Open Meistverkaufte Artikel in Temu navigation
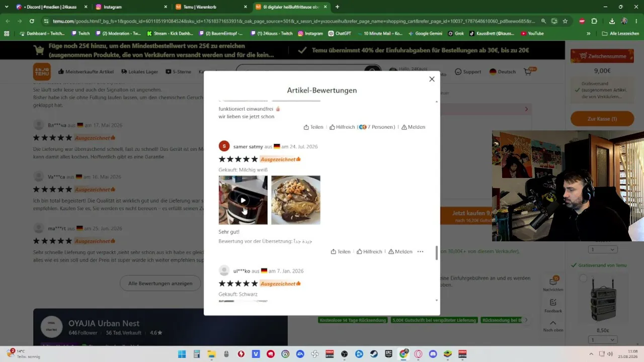644x362 pixels. click(86, 72)
